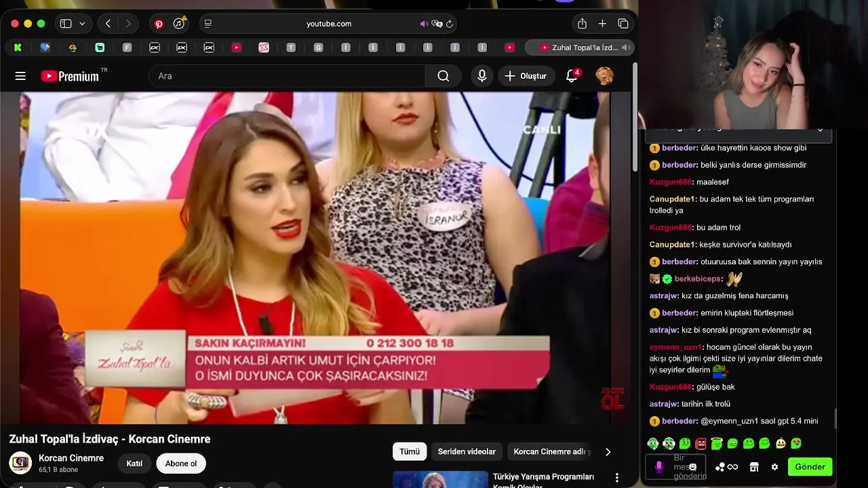Click the ABONE OL watermark in video
The width and height of the screenshot is (868, 488).
click(612, 399)
